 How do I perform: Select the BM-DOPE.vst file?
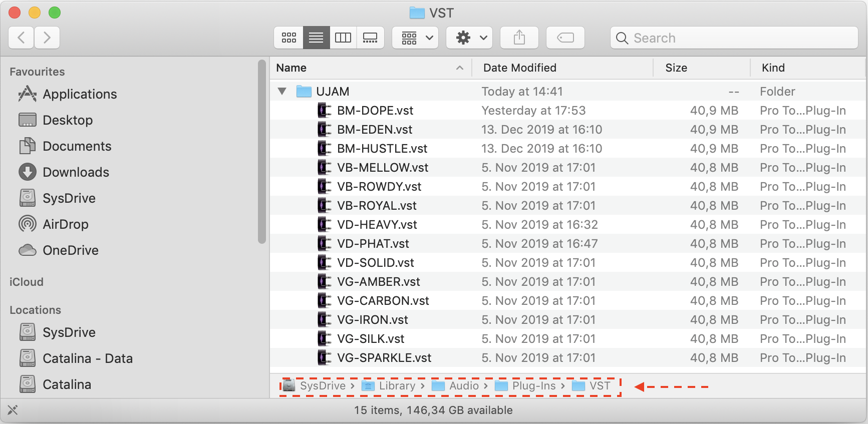(x=567, y=110)
